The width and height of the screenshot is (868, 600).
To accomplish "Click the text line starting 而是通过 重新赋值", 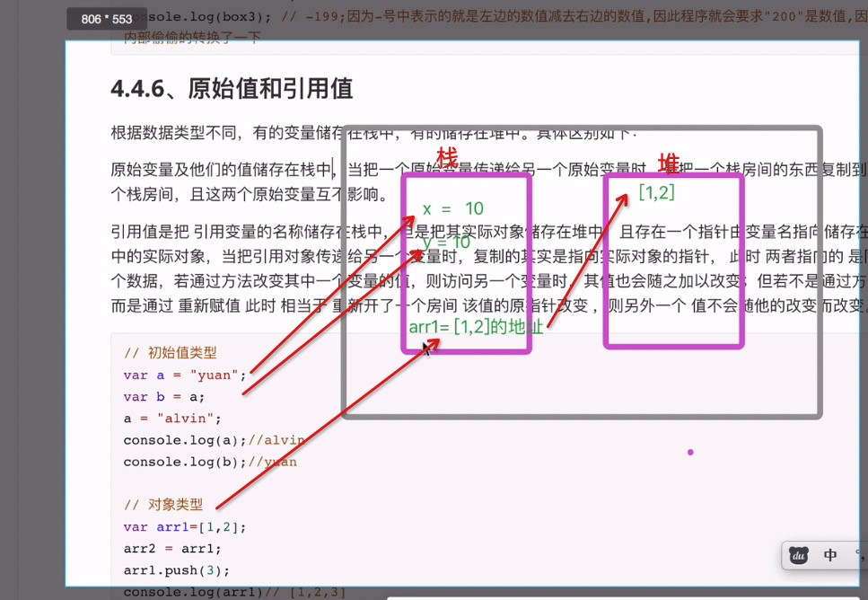I will [x=489, y=305].
